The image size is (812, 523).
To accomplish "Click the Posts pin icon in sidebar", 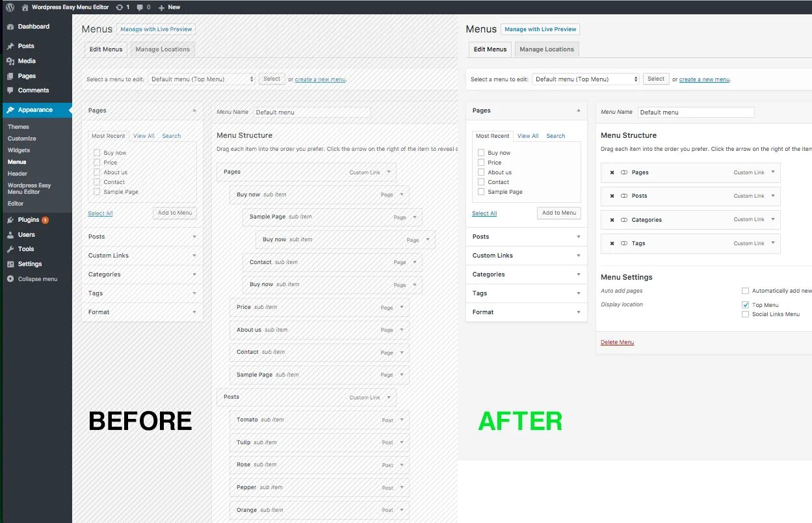I will pyautogui.click(x=10, y=46).
